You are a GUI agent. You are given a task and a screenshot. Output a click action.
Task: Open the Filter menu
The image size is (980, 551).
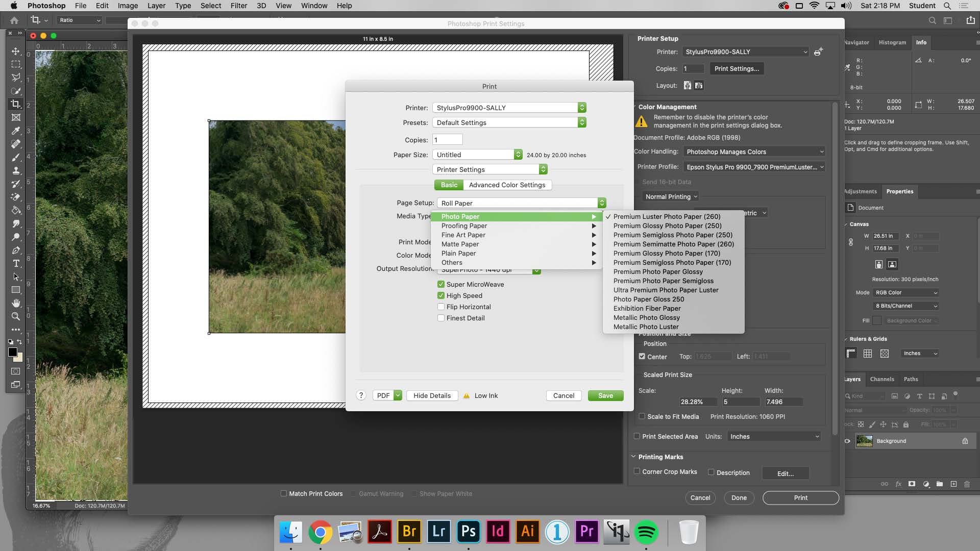click(x=238, y=6)
